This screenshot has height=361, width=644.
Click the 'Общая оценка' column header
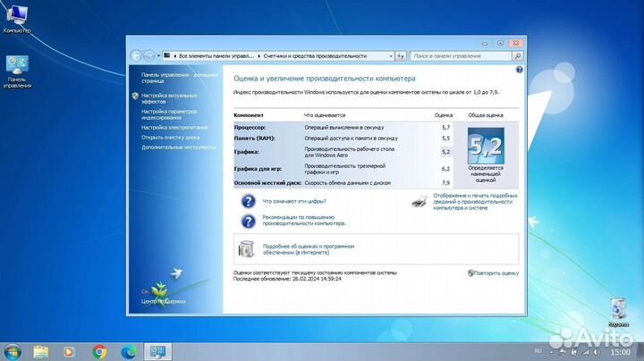(x=486, y=115)
